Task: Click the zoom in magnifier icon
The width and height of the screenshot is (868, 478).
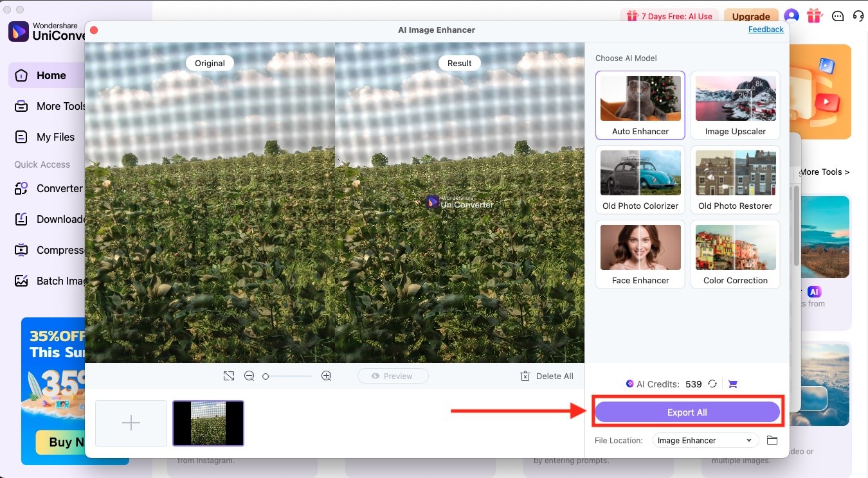Action: click(327, 376)
